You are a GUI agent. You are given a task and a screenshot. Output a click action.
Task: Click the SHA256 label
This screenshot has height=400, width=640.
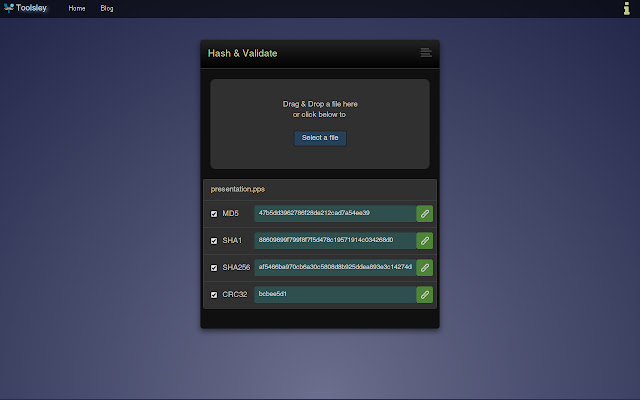(x=236, y=267)
